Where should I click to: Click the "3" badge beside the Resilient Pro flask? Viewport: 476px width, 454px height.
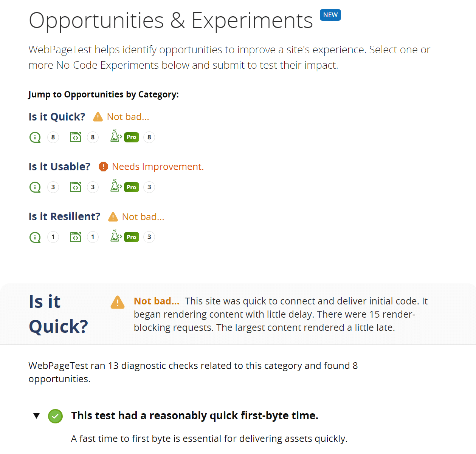[149, 237]
